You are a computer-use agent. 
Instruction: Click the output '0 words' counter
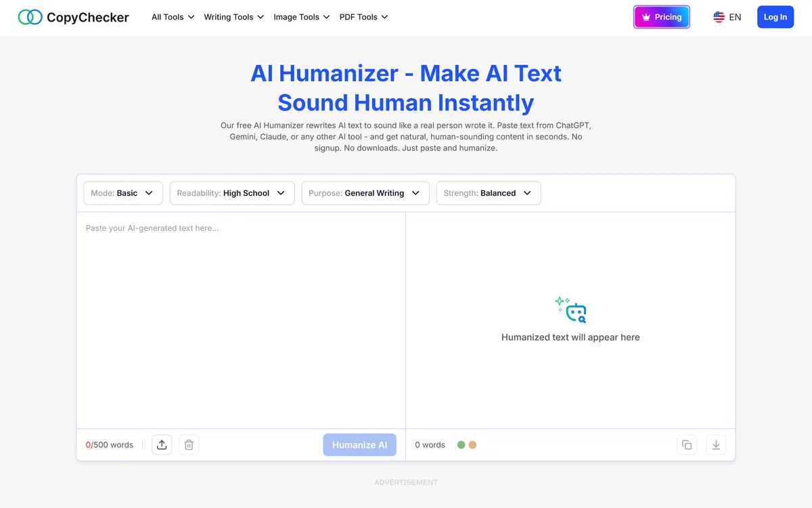coord(430,445)
